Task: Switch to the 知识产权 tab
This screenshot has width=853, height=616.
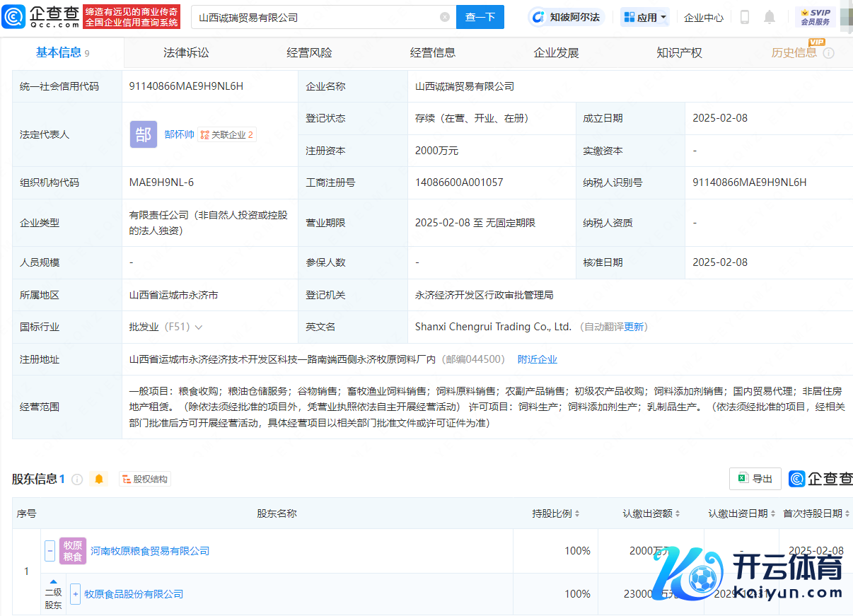Action: (679, 53)
